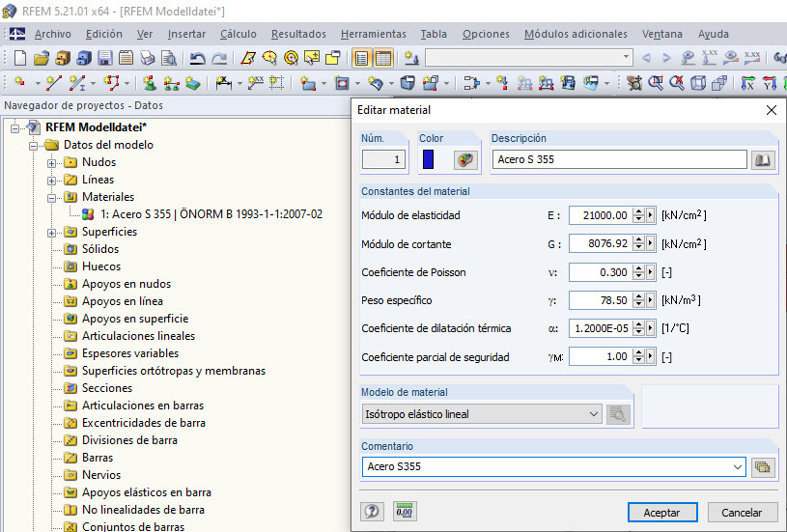Click the new node icon
Screen dimensions: 787x532
coord(20,82)
